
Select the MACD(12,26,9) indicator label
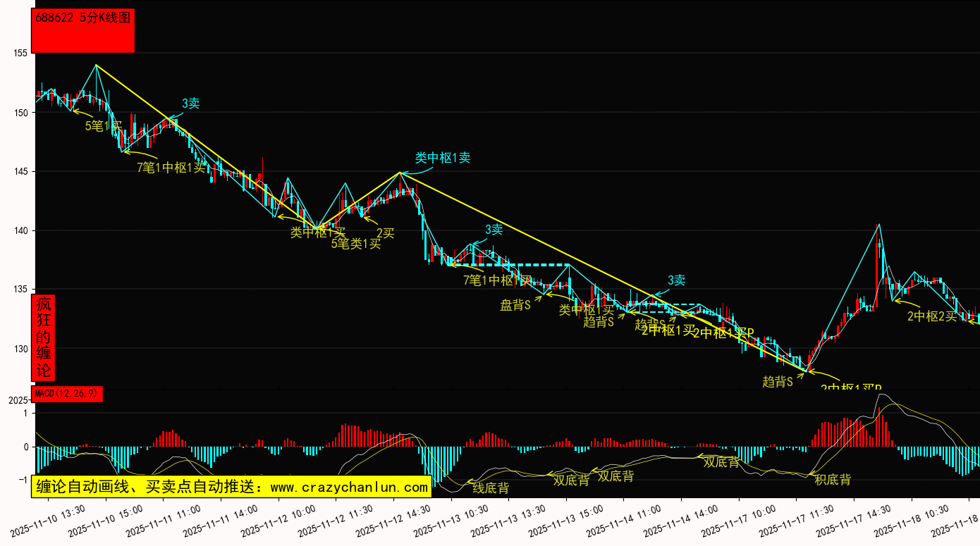tap(67, 394)
